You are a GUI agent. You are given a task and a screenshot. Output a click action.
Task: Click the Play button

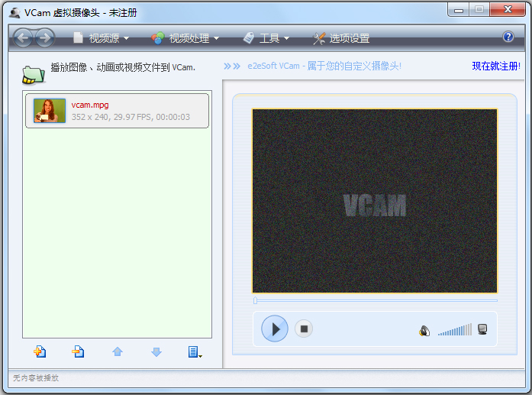[x=275, y=329]
